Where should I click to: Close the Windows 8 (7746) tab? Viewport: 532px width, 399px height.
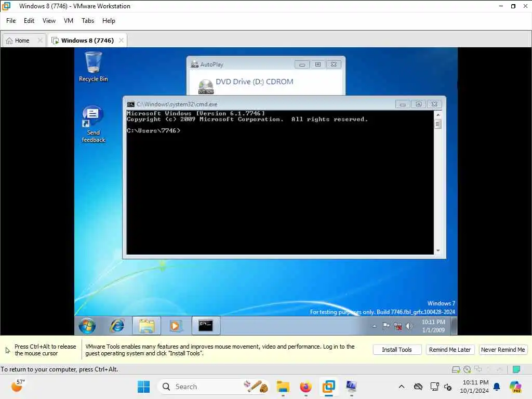click(x=121, y=41)
